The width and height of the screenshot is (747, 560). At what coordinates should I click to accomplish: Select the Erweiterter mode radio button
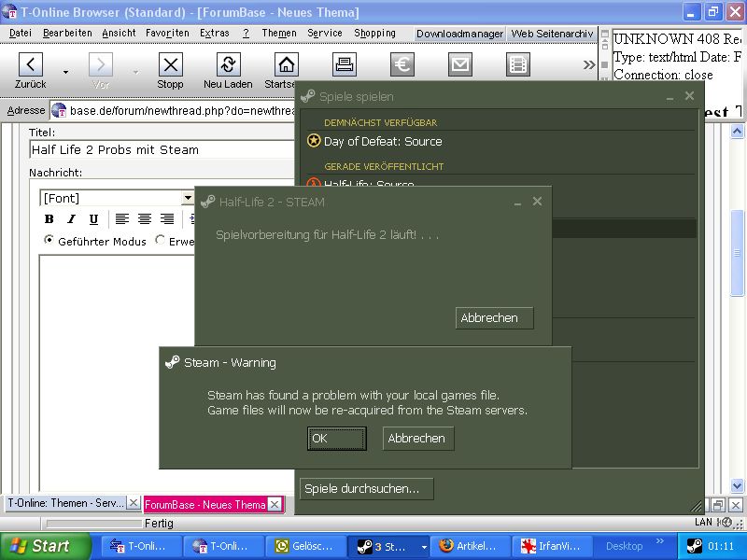160,240
